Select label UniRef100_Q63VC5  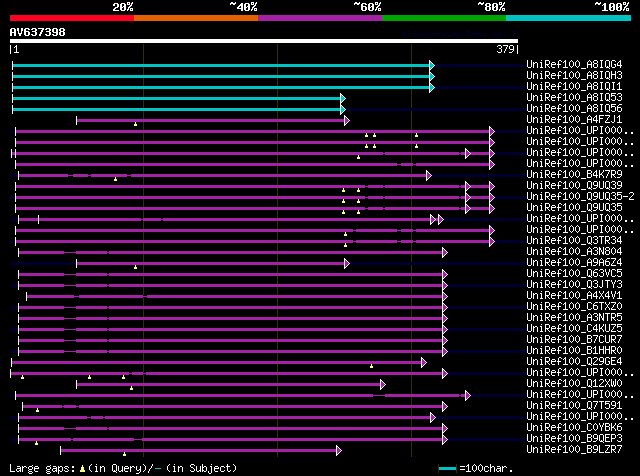click(574, 274)
